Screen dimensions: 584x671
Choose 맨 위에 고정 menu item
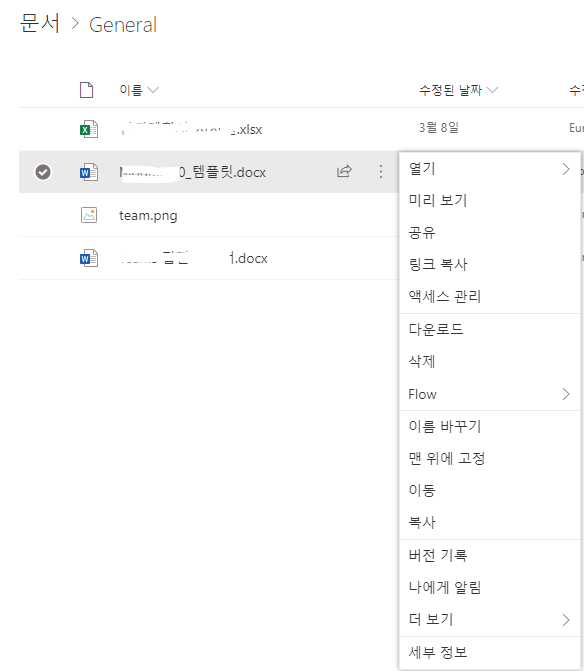(490, 458)
